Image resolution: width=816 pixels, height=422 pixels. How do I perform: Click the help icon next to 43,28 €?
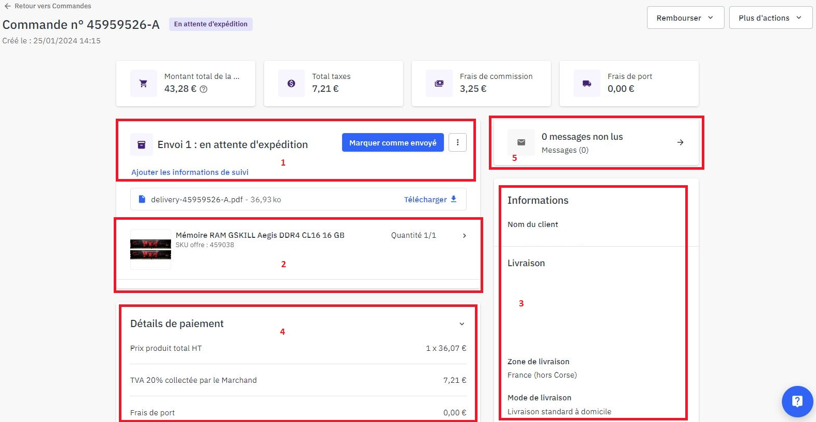204,89
